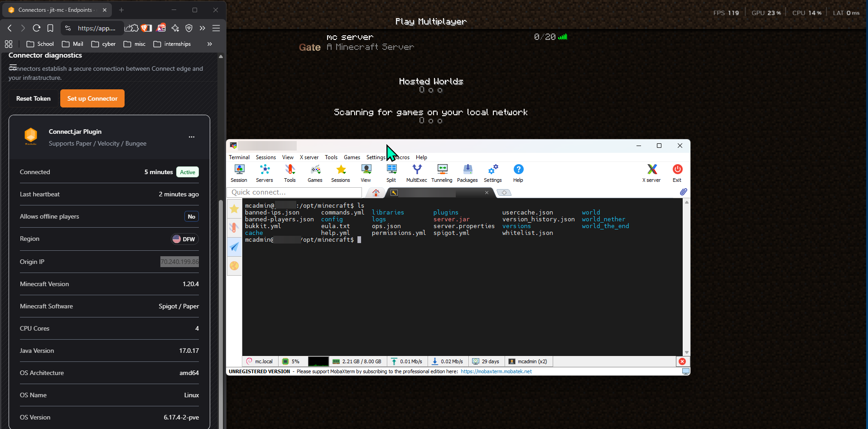Select the mc server entry in Minecraft list

pos(433,42)
